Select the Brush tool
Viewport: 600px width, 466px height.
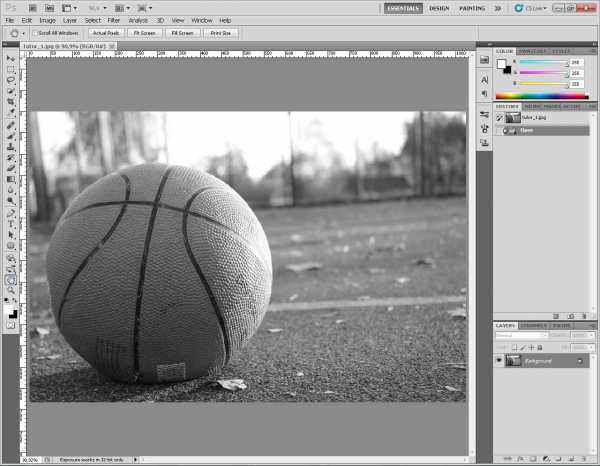(10, 136)
